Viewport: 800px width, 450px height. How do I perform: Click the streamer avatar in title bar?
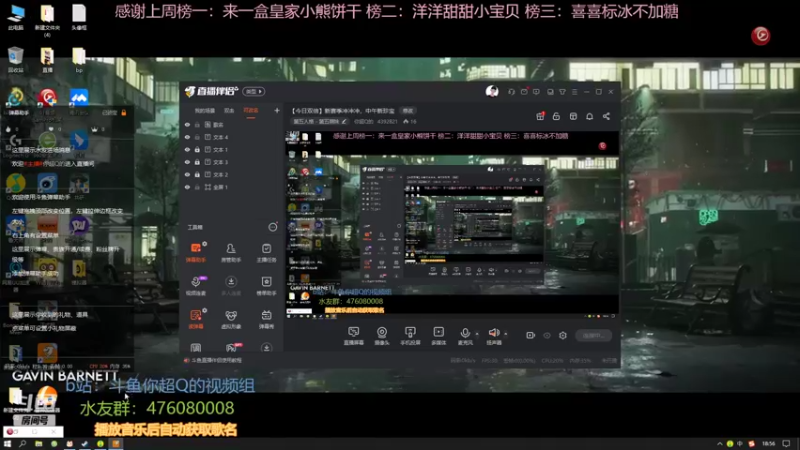tap(492, 91)
